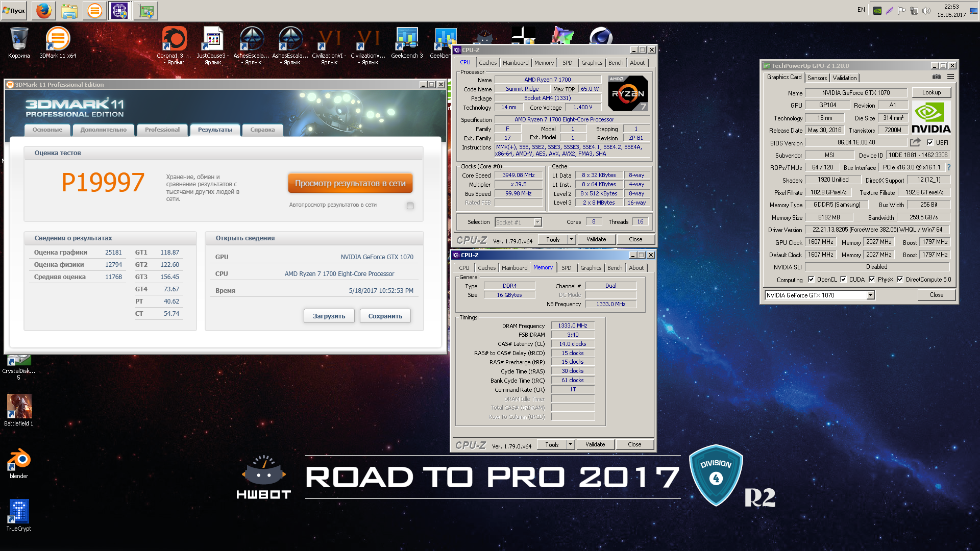Screen dimensions: 980x551
Task: Open the Professional tab in 3DMark
Action: [162, 130]
